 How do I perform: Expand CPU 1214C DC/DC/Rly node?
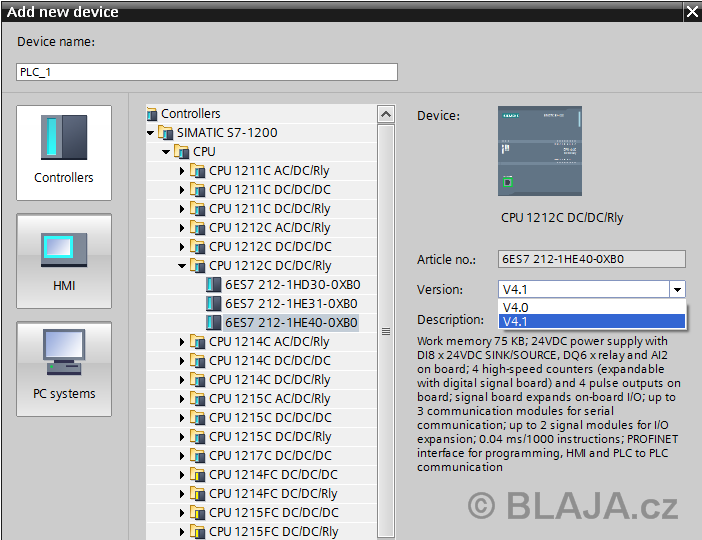point(182,380)
